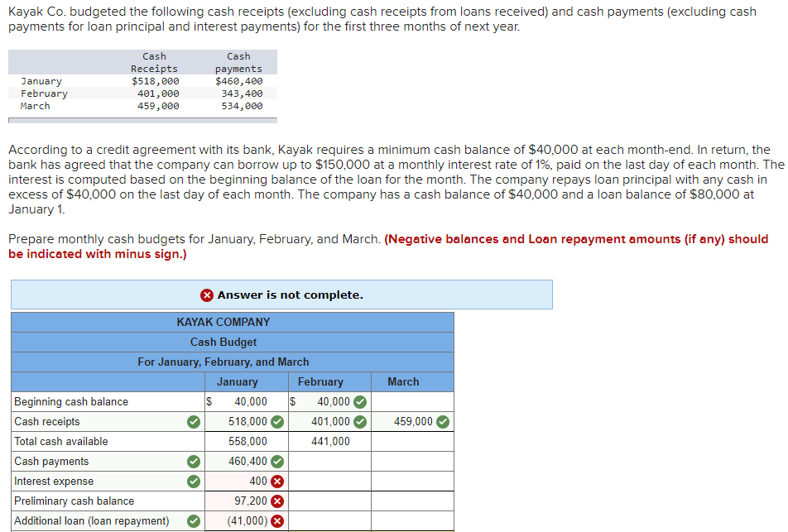Click green check beside February 40,000 balance
788x532 pixels.
pos(360,402)
